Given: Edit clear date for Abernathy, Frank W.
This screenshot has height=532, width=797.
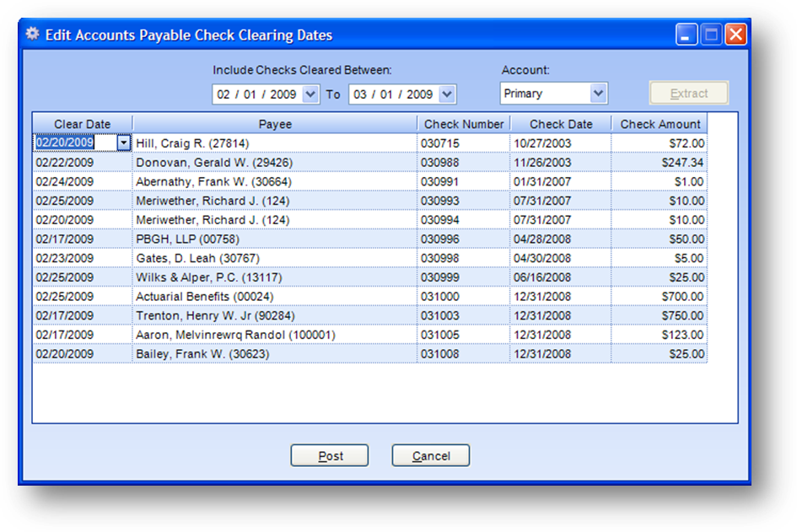Looking at the screenshot, I should click(x=82, y=181).
